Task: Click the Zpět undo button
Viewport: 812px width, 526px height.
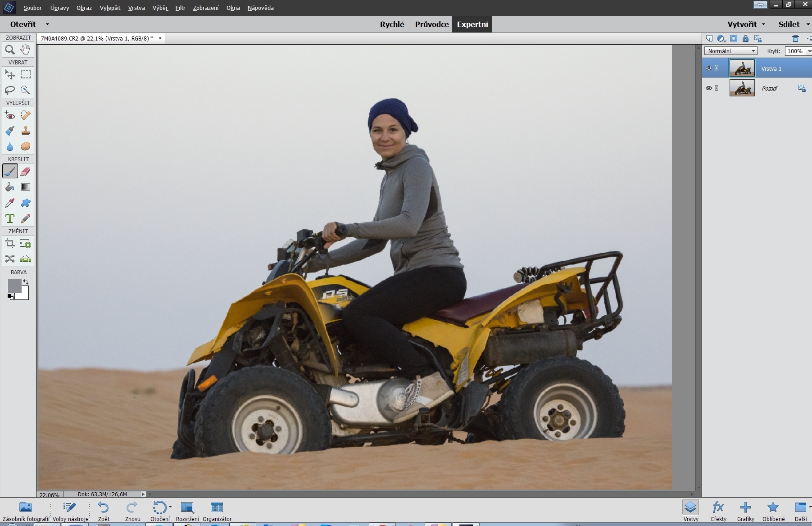Action: (x=104, y=511)
